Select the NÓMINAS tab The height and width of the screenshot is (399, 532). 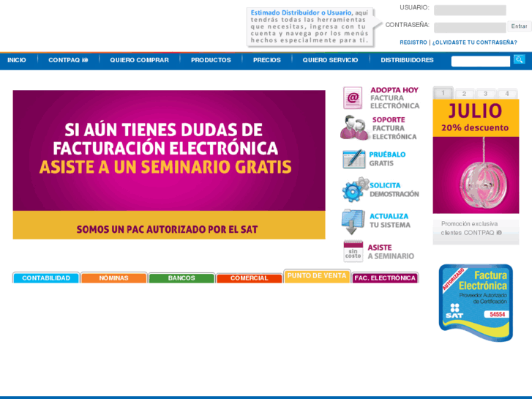(x=113, y=277)
